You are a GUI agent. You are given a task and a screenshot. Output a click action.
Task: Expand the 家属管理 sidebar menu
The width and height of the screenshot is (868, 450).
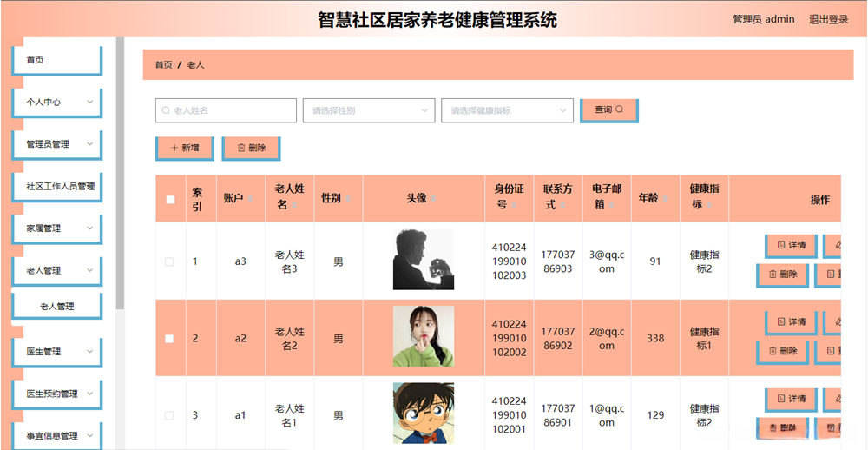(x=57, y=228)
